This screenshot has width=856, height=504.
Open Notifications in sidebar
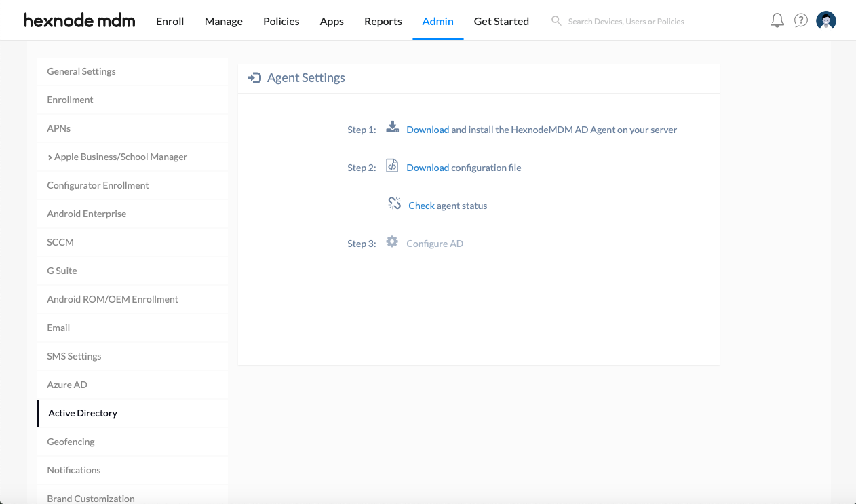(x=133, y=470)
